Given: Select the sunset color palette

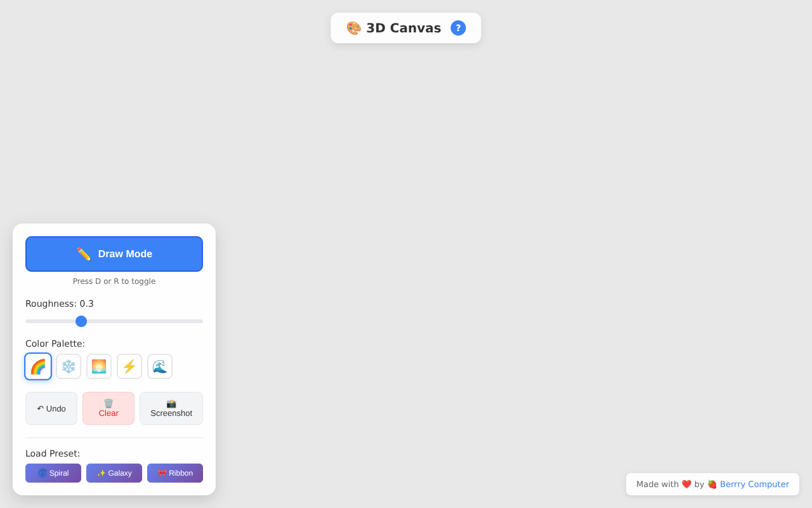Looking at the screenshot, I should [x=98, y=366].
